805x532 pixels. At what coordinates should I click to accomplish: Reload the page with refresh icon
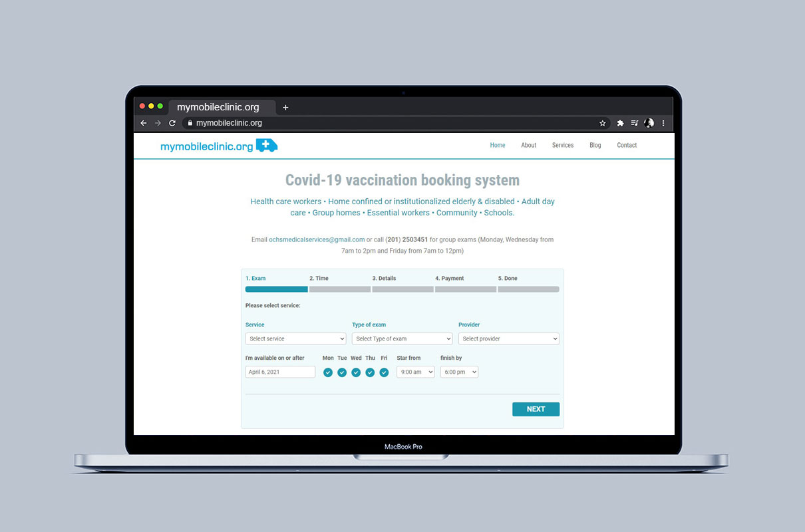pyautogui.click(x=172, y=123)
